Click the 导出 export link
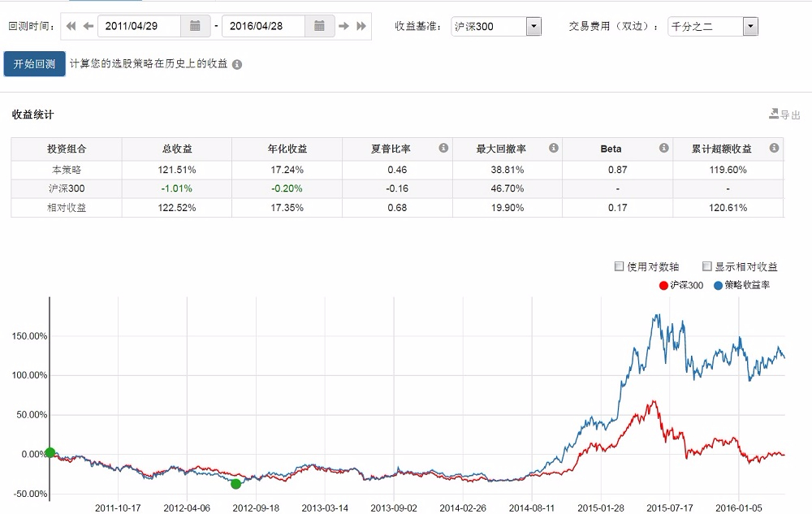812x514 pixels. coord(784,114)
